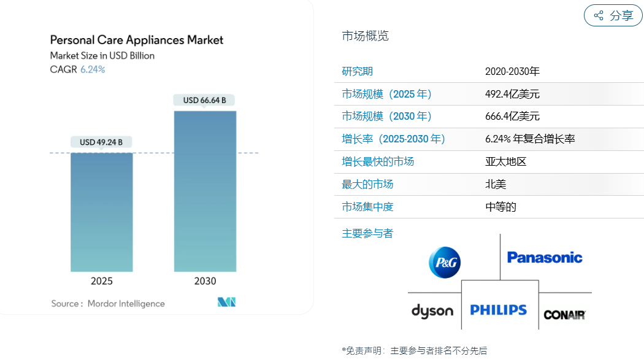The width and height of the screenshot is (644, 359).
Task: Click the PHILIPS logo
Action: click(x=499, y=310)
